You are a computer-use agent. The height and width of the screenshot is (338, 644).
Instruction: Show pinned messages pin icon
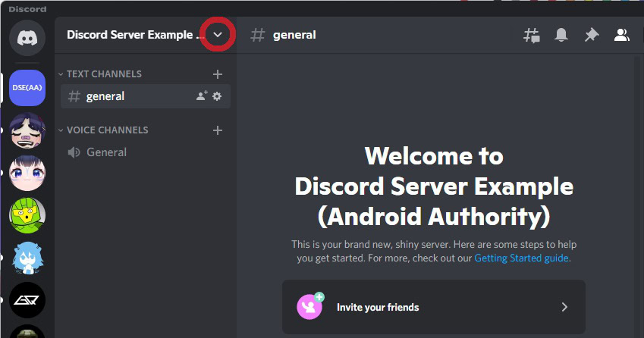[x=592, y=35]
